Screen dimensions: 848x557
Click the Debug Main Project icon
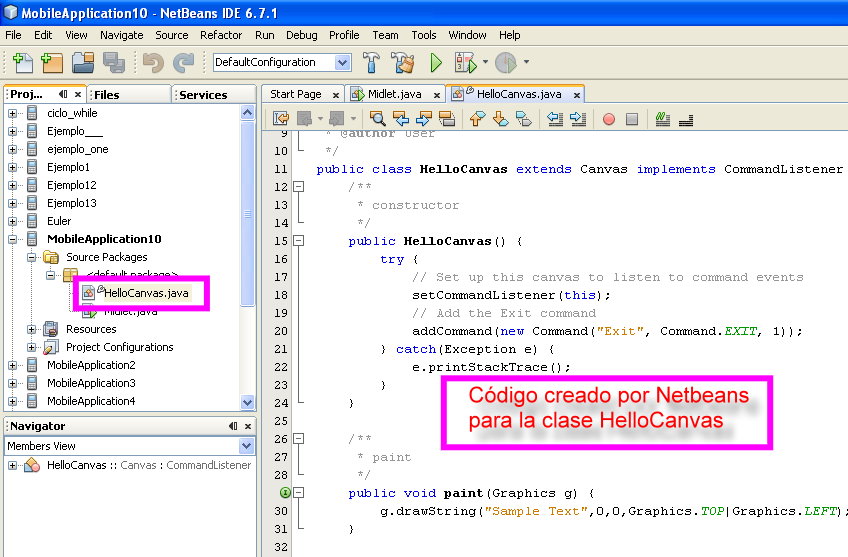point(465,63)
